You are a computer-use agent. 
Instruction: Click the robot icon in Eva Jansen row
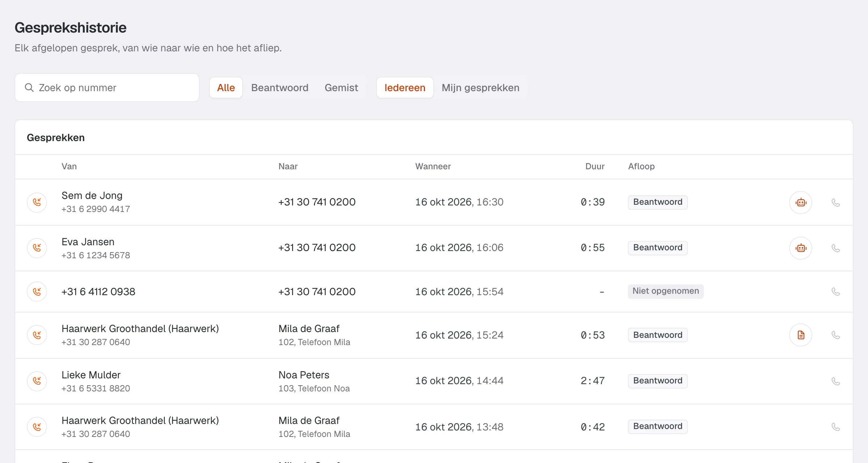[801, 248]
